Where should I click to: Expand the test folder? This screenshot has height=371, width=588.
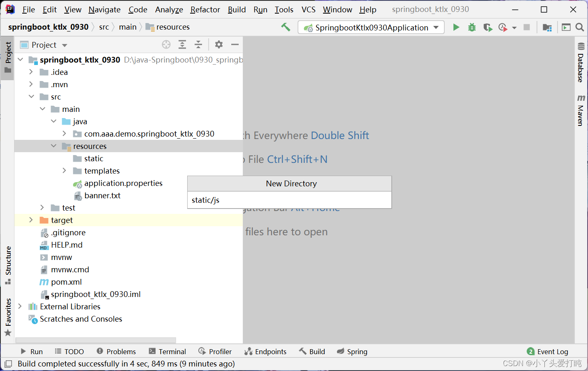point(42,208)
